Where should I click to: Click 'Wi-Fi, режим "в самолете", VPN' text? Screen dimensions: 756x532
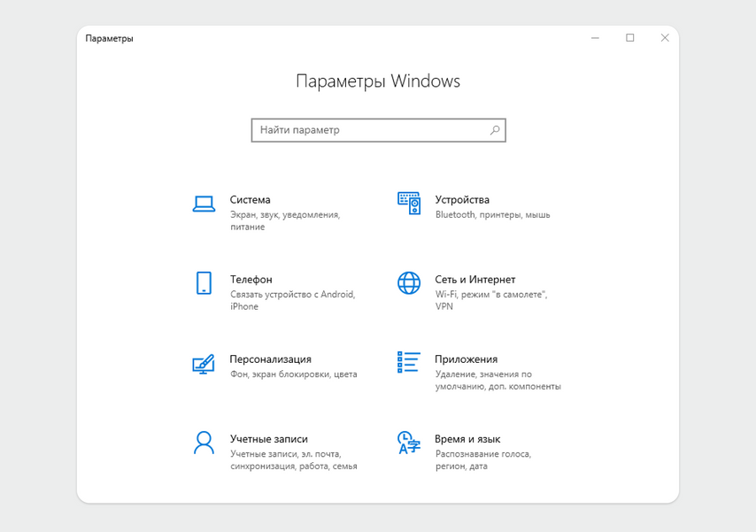click(x=491, y=300)
